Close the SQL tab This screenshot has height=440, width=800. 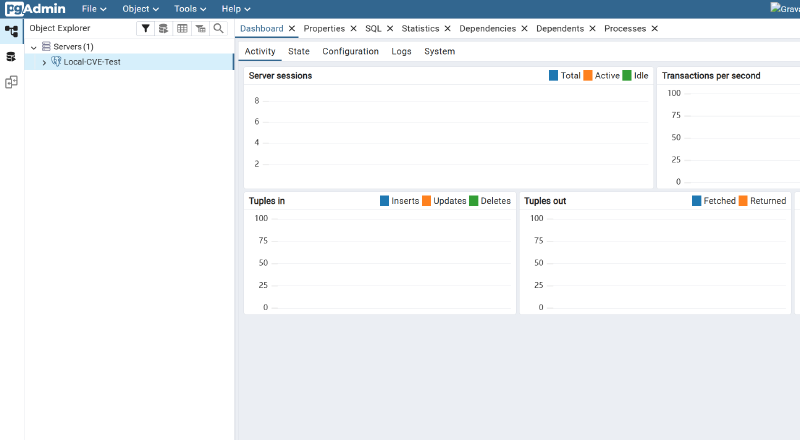point(390,29)
